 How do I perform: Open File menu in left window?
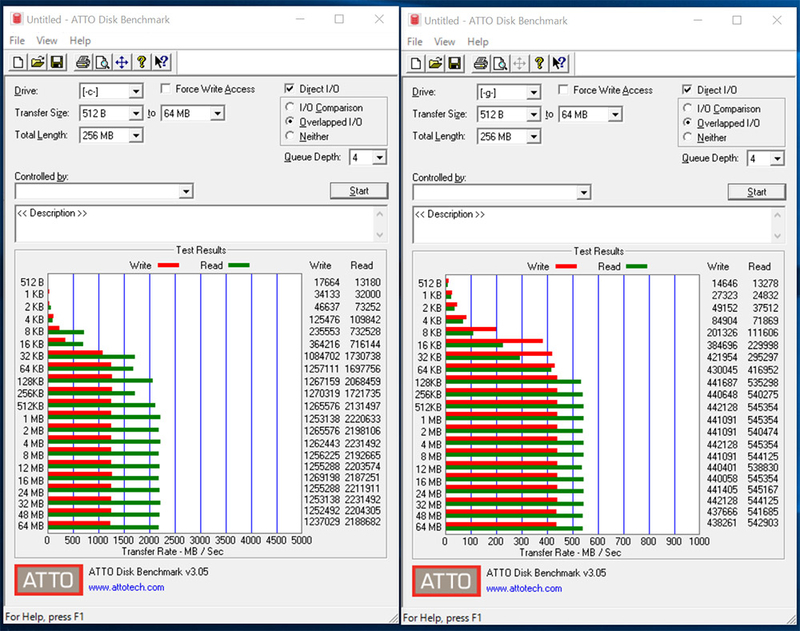click(17, 41)
